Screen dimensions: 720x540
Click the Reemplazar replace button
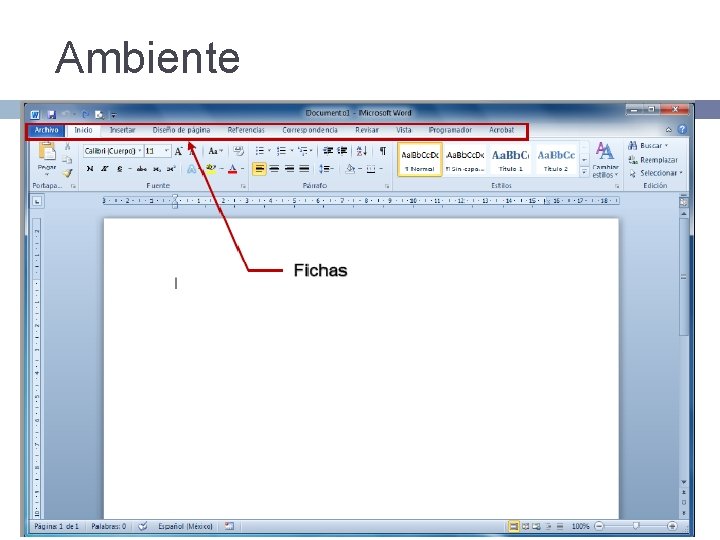point(652,160)
